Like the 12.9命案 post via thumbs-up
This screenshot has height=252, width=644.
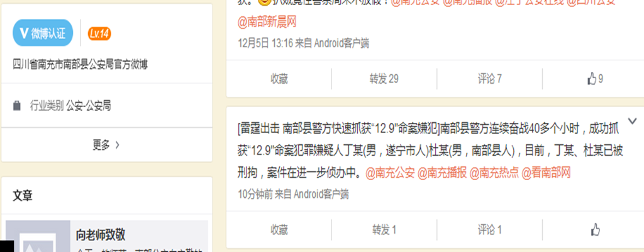595,229
